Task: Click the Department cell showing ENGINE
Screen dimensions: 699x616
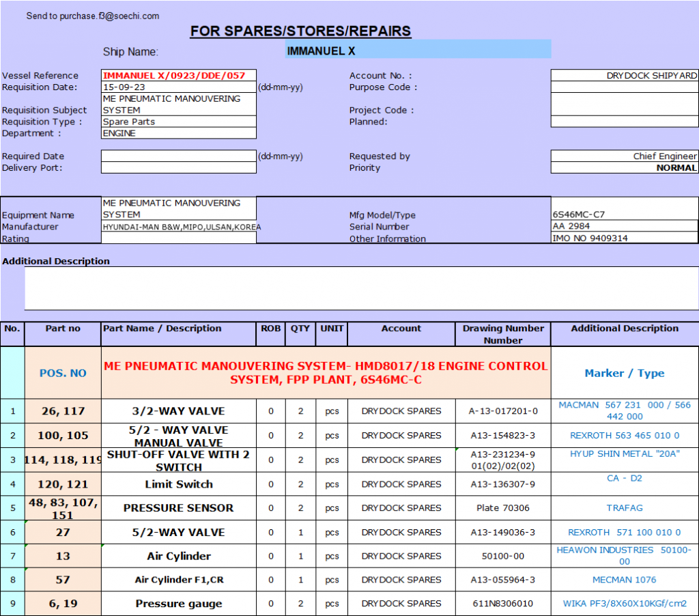Action: point(178,133)
